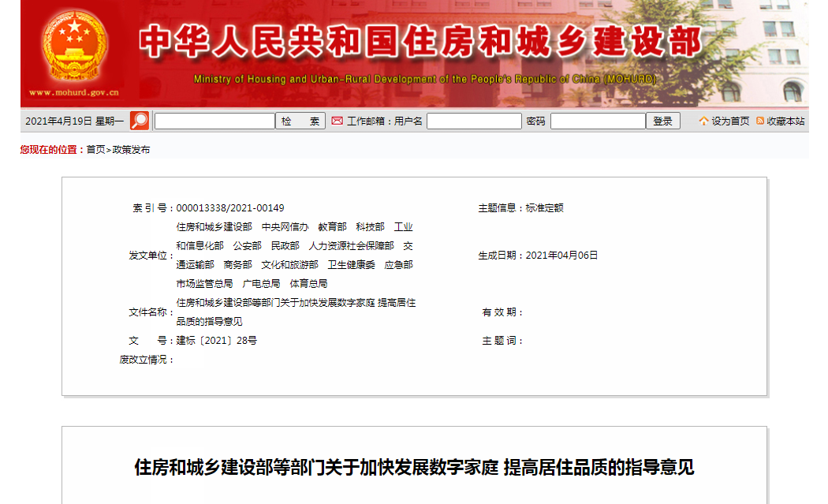Viewport: 828px width, 504px height.
Task: Click the main article heading title
Action: (414, 468)
